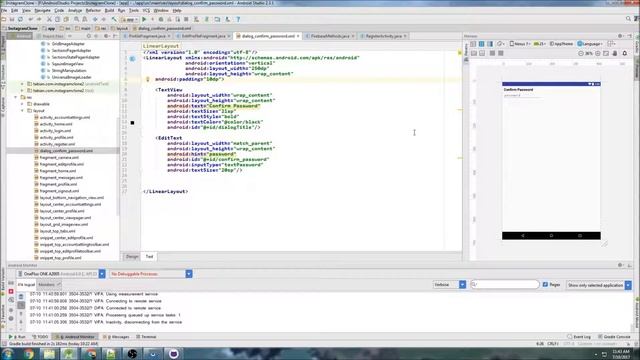
Task: Select activity_login.xml in the project tree
Action: (x=56, y=131)
